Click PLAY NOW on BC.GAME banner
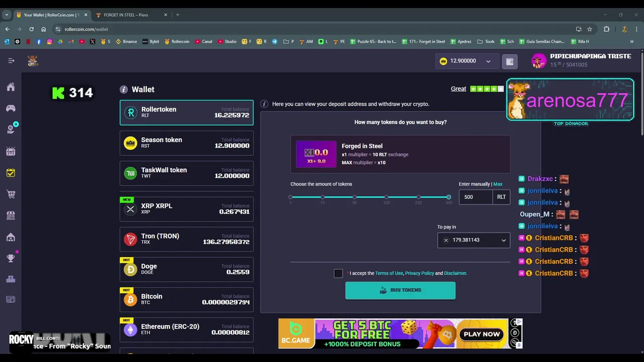This screenshot has width=644, height=362. tap(482, 334)
